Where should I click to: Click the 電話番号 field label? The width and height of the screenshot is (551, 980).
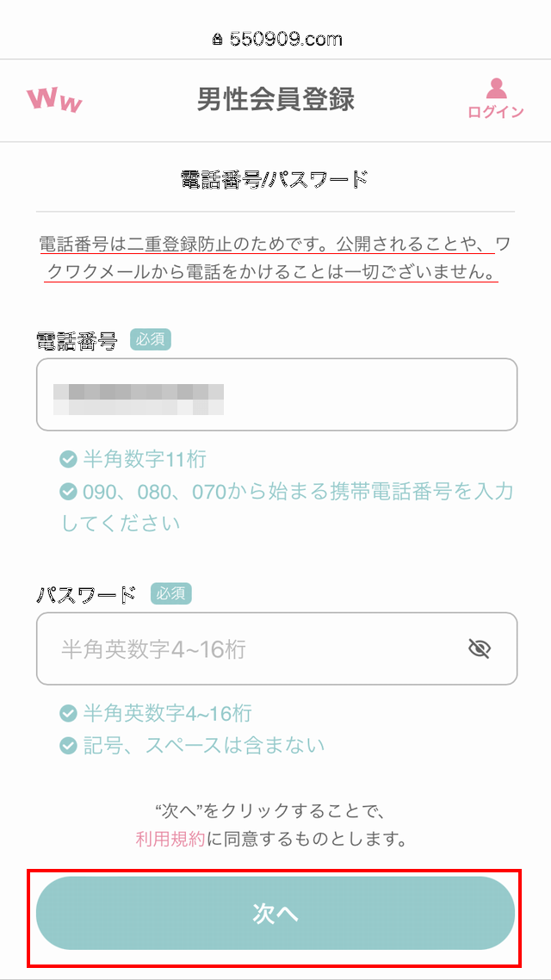[77, 340]
